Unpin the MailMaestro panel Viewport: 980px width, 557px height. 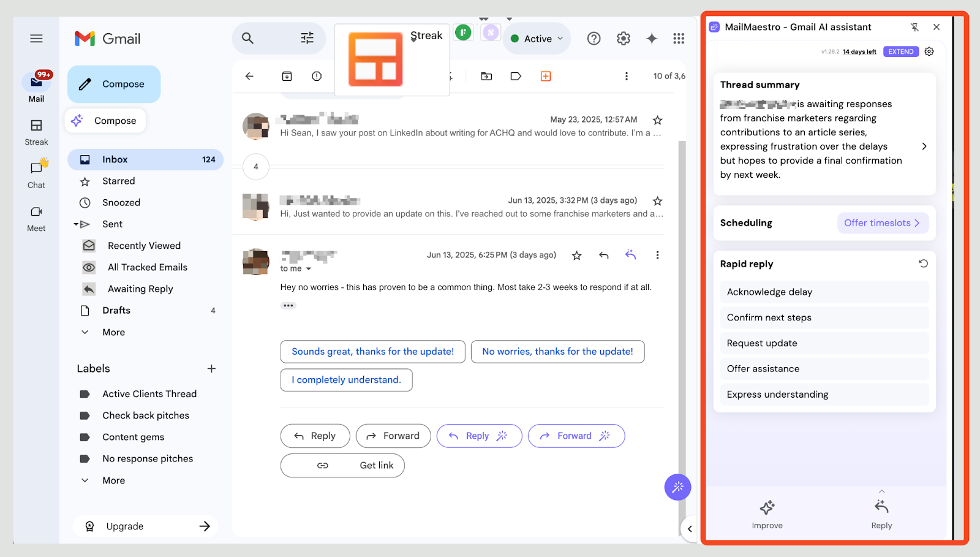pos(914,27)
